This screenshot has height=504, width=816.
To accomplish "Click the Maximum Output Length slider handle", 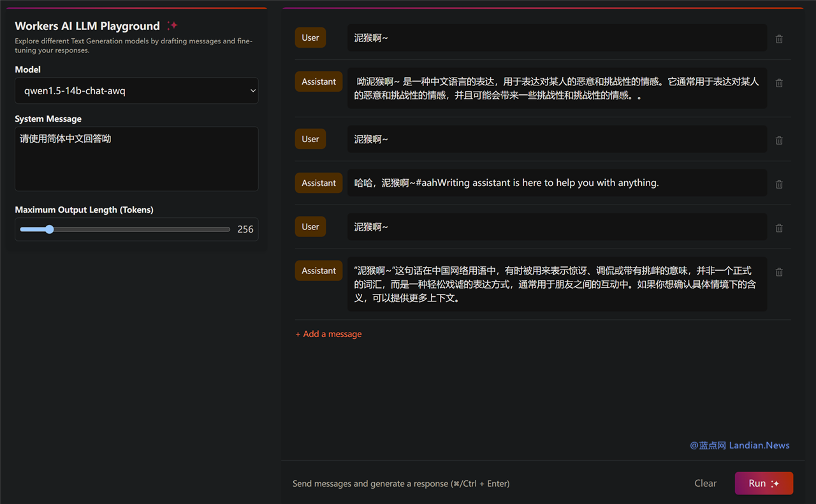I will [49, 229].
